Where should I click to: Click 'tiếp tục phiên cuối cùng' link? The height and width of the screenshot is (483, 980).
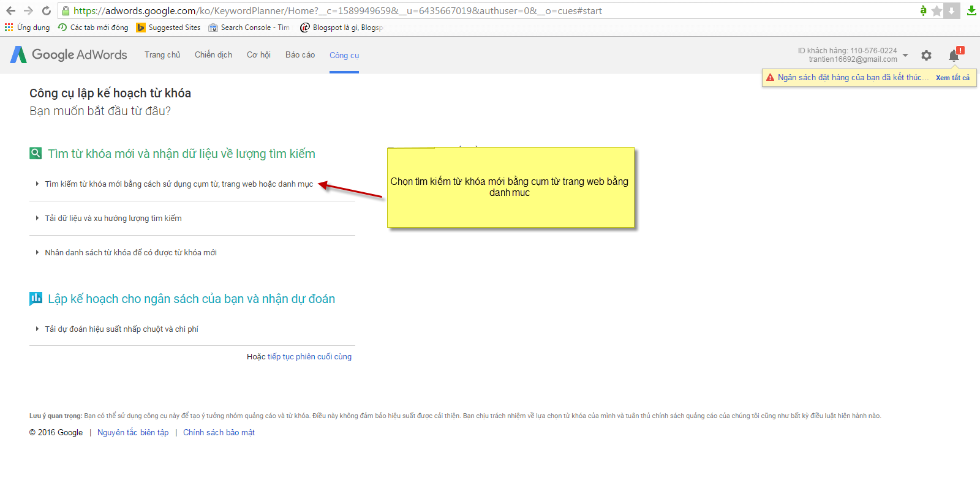(309, 357)
